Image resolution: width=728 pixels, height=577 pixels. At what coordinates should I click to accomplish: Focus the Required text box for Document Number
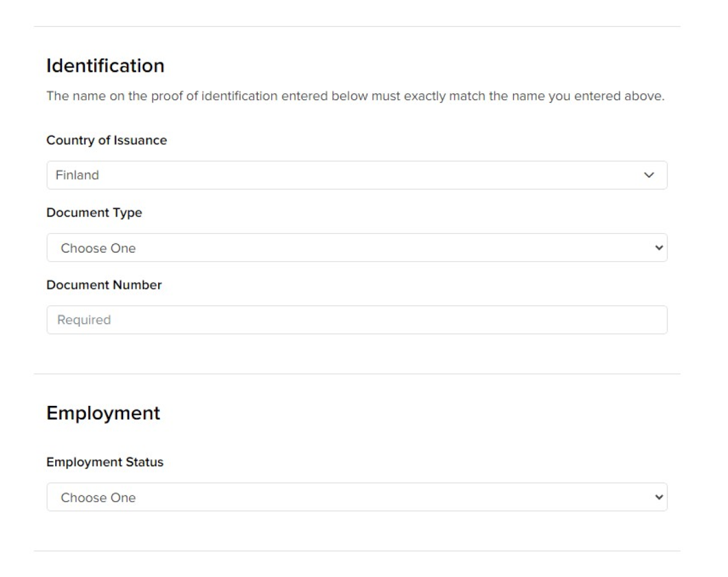357,319
